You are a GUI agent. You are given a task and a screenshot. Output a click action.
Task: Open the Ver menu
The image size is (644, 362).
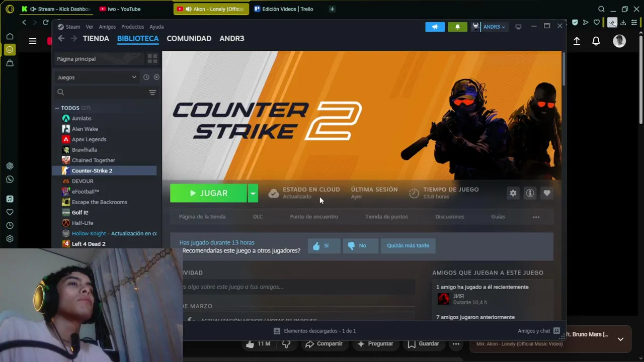(90, 27)
